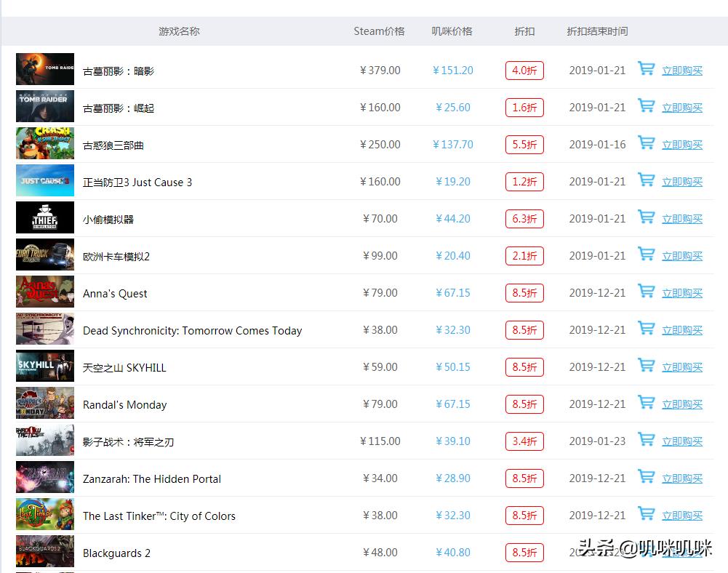Click the Shadow of the Tomb Raider cover thumbnail
The image size is (728, 573).
[x=44, y=69]
